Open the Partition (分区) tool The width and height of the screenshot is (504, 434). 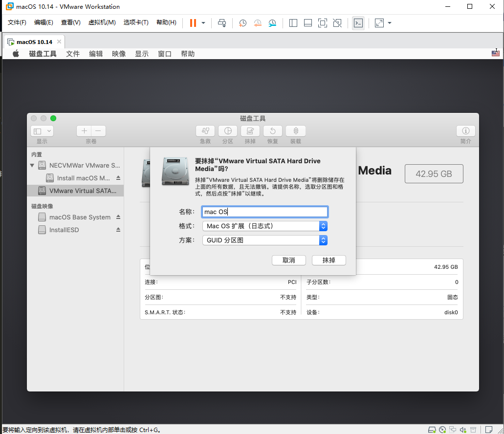coord(227,131)
